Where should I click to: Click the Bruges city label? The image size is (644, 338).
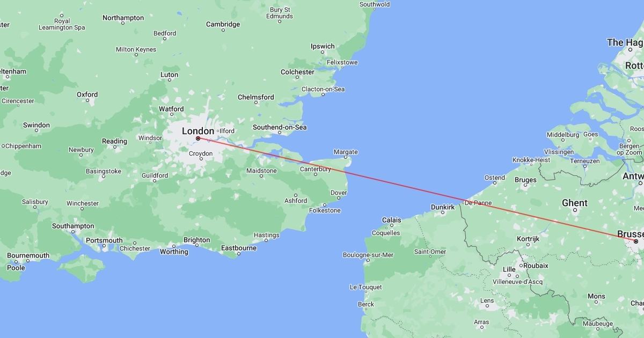point(525,180)
